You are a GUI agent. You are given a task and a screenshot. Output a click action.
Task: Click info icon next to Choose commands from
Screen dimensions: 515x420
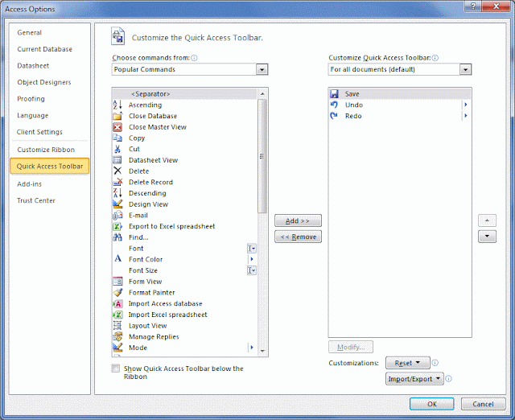(x=194, y=58)
